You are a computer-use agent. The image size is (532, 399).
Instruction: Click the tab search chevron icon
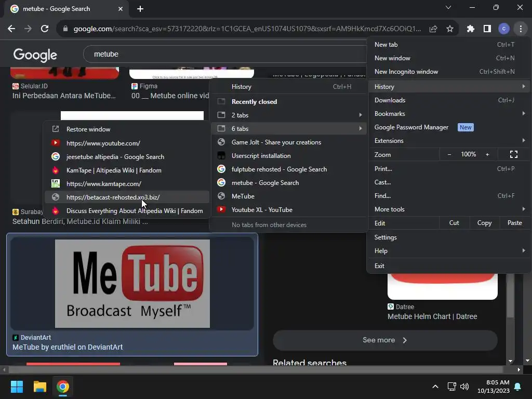coord(448,7)
